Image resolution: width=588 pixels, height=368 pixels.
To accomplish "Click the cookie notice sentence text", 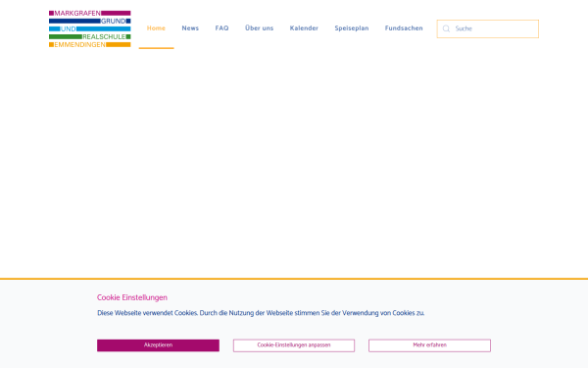I will click(261, 313).
